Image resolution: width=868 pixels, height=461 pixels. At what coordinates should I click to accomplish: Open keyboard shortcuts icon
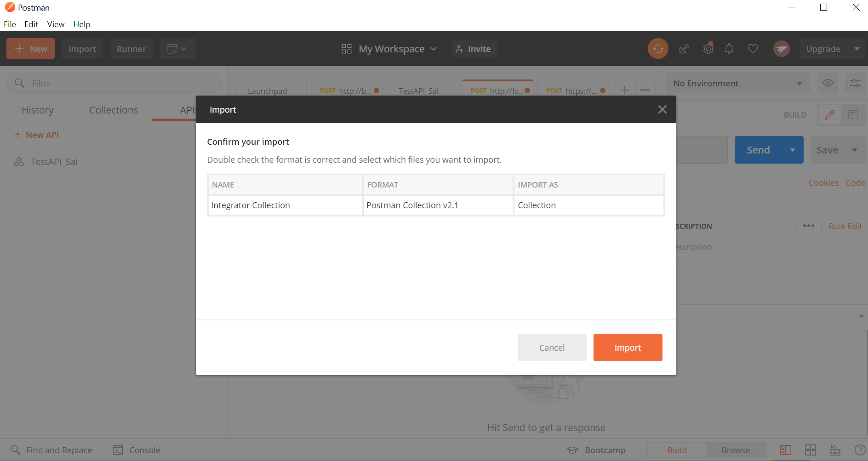click(x=835, y=450)
